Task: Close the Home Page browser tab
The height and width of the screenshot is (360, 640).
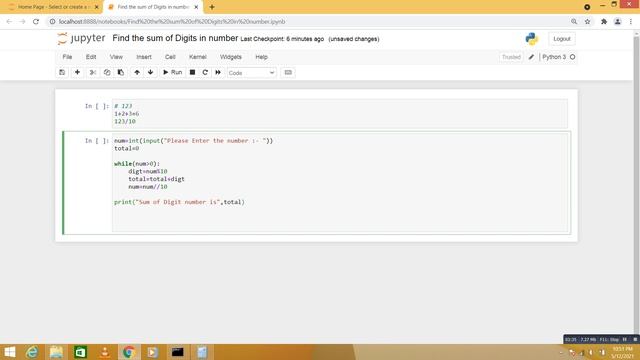Action: pos(97,7)
